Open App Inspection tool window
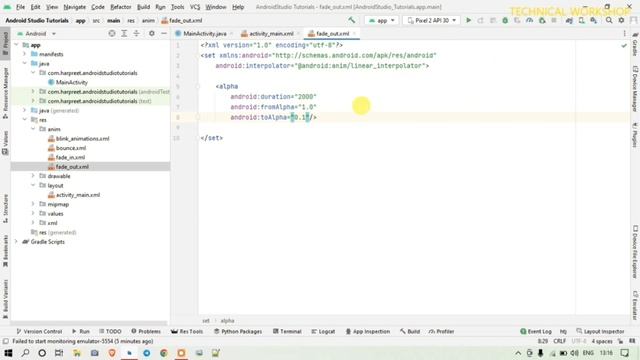The image size is (640, 360). pos(368,331)
